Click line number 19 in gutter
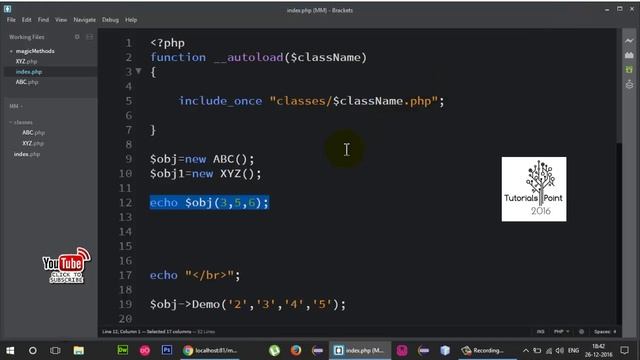640x360 pixels. click(126, 304)
